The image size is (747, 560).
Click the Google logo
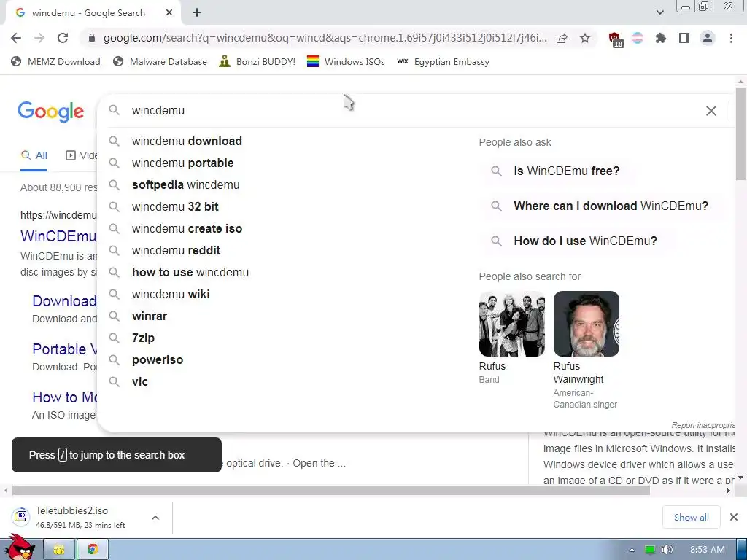tap(50, 112)
